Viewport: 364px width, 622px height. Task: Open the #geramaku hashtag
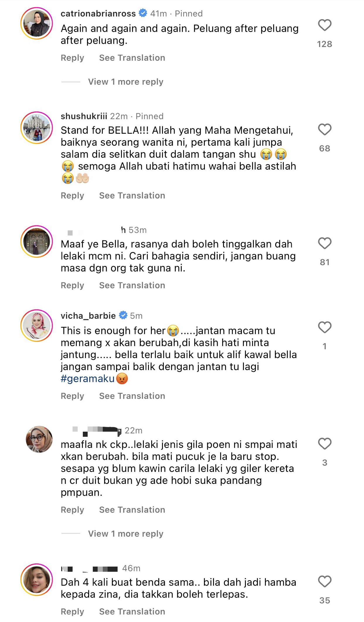click(88, 379)
